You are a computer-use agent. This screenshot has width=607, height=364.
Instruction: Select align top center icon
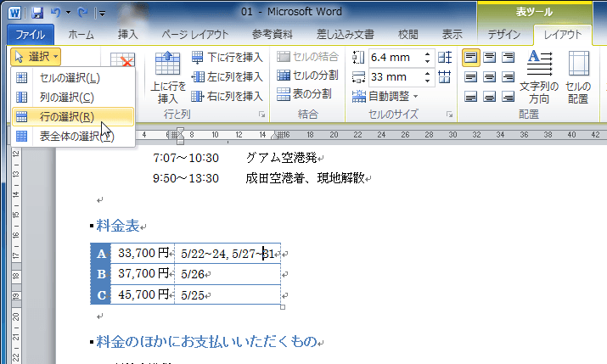coord(490,57)
